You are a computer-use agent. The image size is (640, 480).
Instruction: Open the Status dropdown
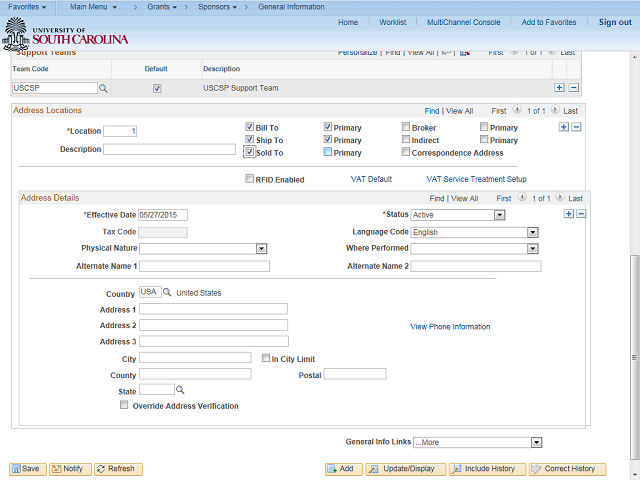tap(499, 215)
